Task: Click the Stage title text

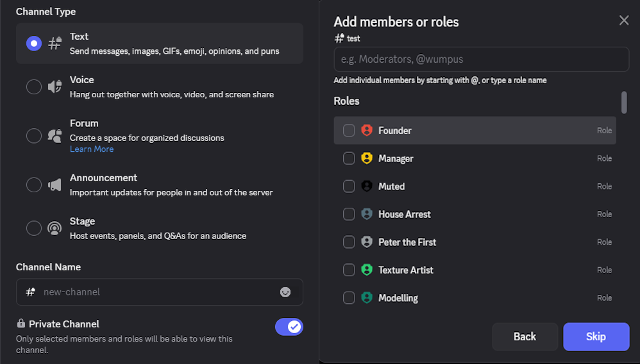Action: coord(83,221)
